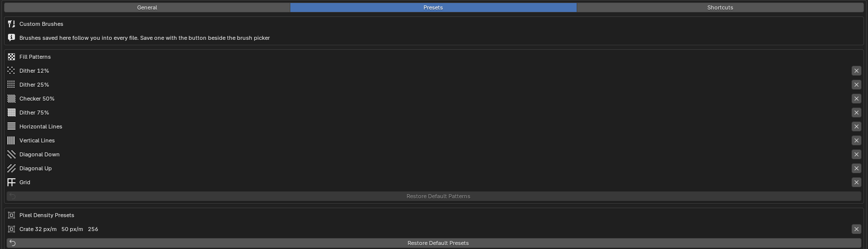The height and width of the screenshot is (249, 868).
Task: Click the brushes saved hint text
Action: 145,38
